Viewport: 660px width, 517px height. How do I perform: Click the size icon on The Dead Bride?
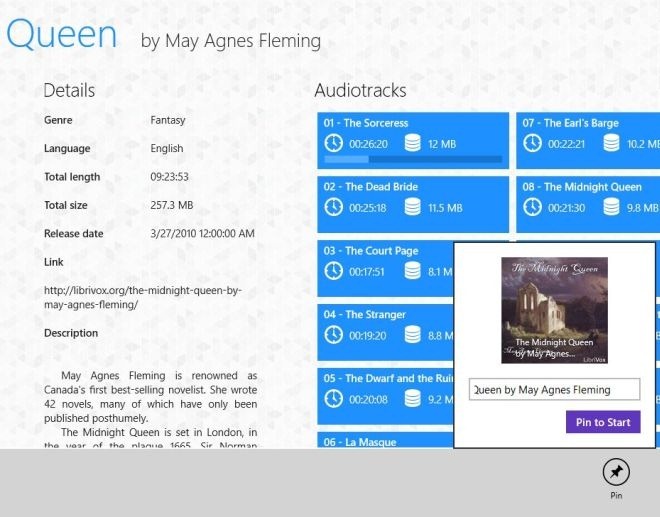[x=412, y=207]
